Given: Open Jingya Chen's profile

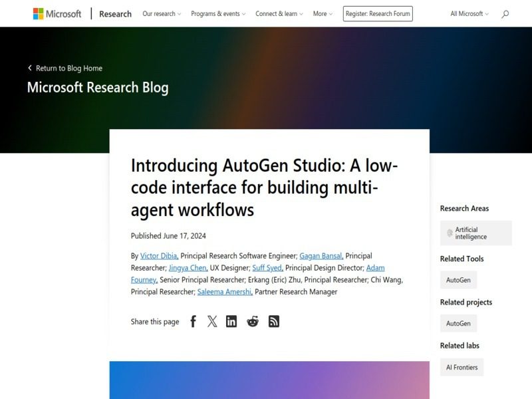Looking at the screenshot, I should (x=188, y=268).
